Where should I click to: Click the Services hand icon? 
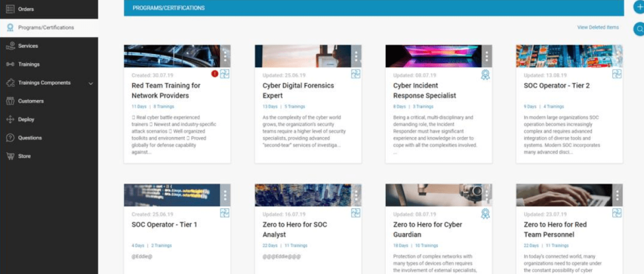coord(10,46)
